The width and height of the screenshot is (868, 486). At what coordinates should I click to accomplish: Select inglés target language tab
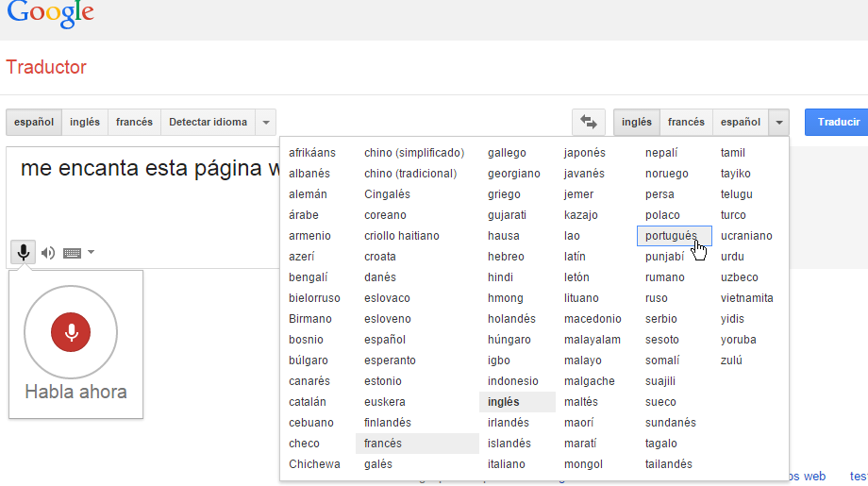coord(637,122)
